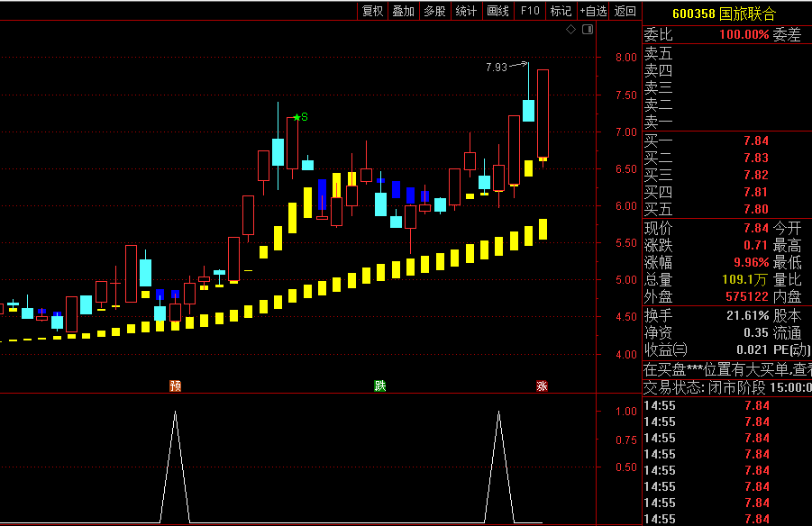
Task: Click the 总量 109.1万 value
Action: (744, 279)
